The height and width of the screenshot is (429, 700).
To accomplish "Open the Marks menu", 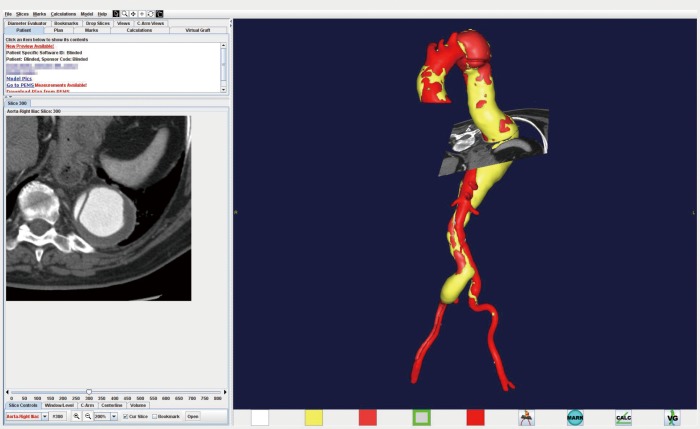I will (x=39, y=14).
